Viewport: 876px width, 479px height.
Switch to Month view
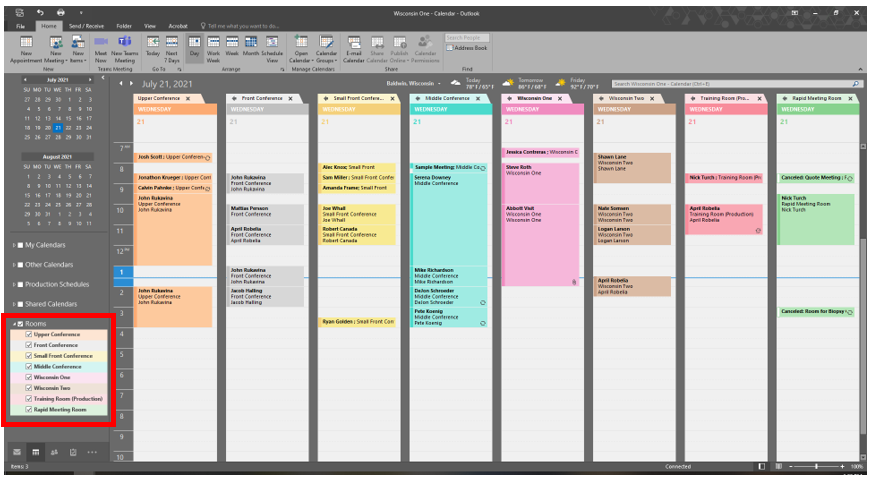(x=251, y=46)
